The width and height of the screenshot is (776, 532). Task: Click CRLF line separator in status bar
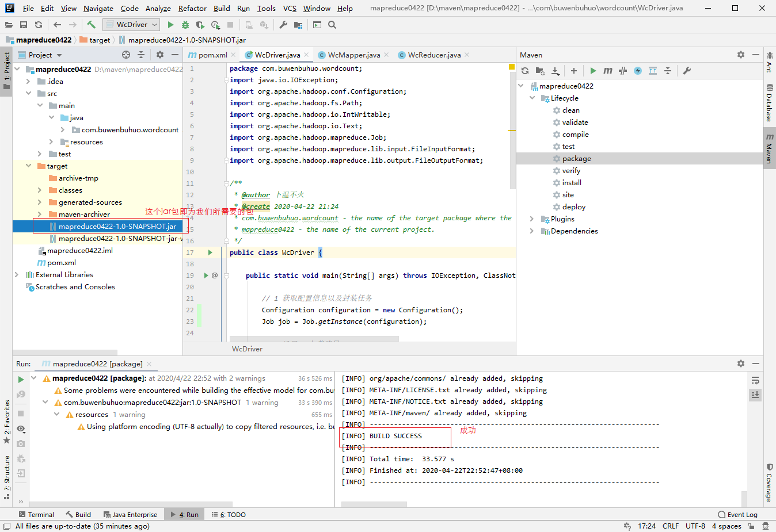(671, 526)
